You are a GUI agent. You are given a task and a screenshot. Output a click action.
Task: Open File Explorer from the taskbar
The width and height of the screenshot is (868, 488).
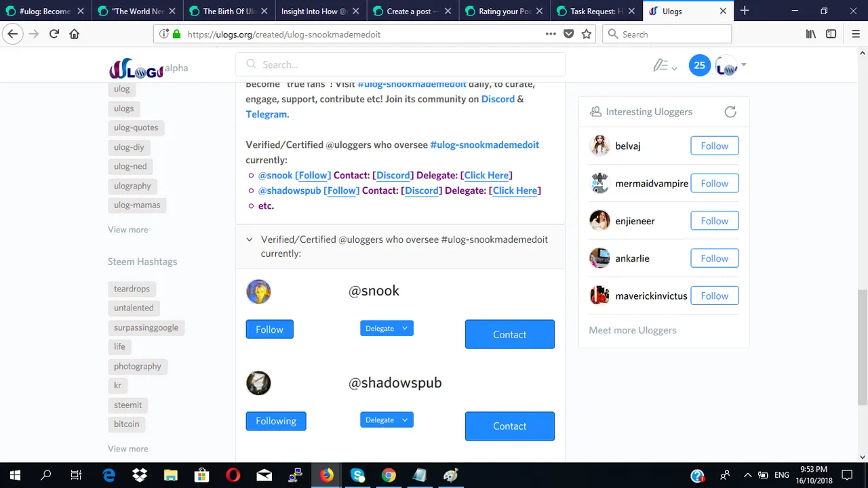tap(171, 475)
